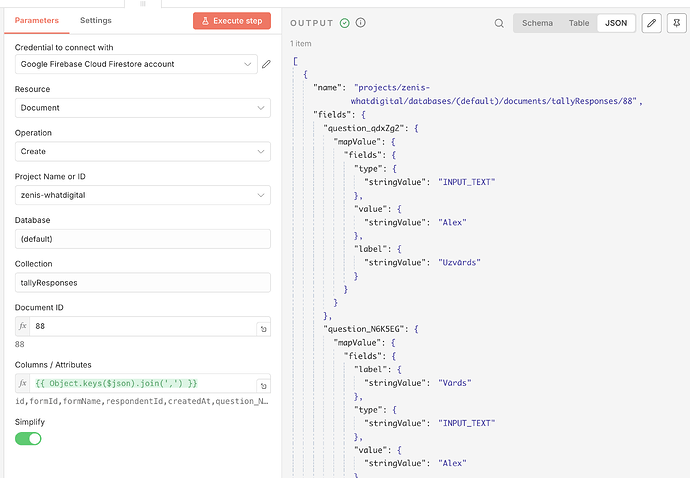Click the fx icon for Columns / Attributes
The height and width of the screenshot is (478, 690).
tap(22, 383)
